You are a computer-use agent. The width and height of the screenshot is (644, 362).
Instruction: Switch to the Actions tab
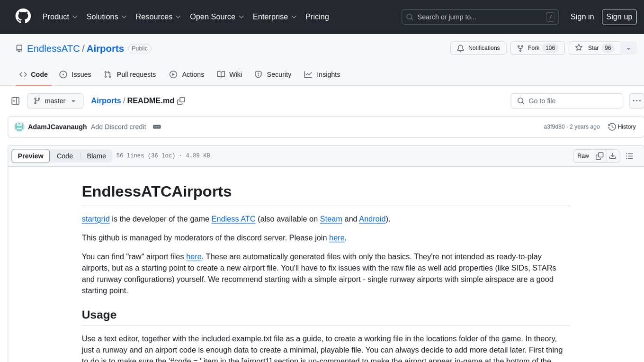(x=187, y=74)
